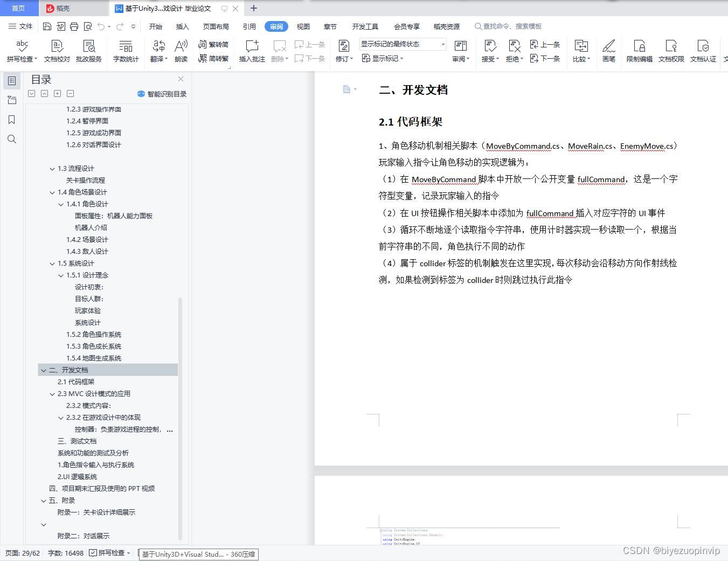Open the 会员专享 tab
This screenshot has height=561, width=728.
coord(407,26)
